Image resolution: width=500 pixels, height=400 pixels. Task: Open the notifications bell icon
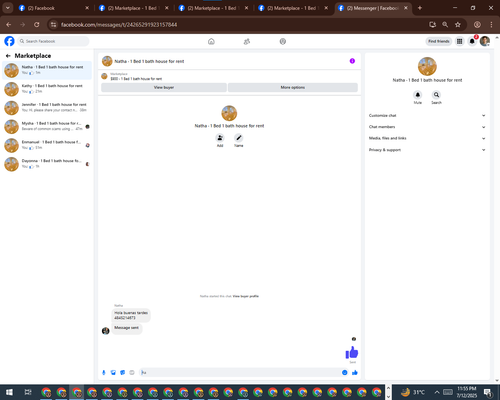[x=472, y=41]
